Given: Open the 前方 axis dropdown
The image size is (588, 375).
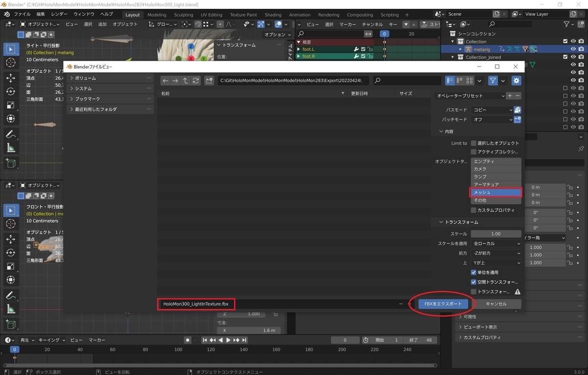Looking at the screenshot, I should 496,253.
